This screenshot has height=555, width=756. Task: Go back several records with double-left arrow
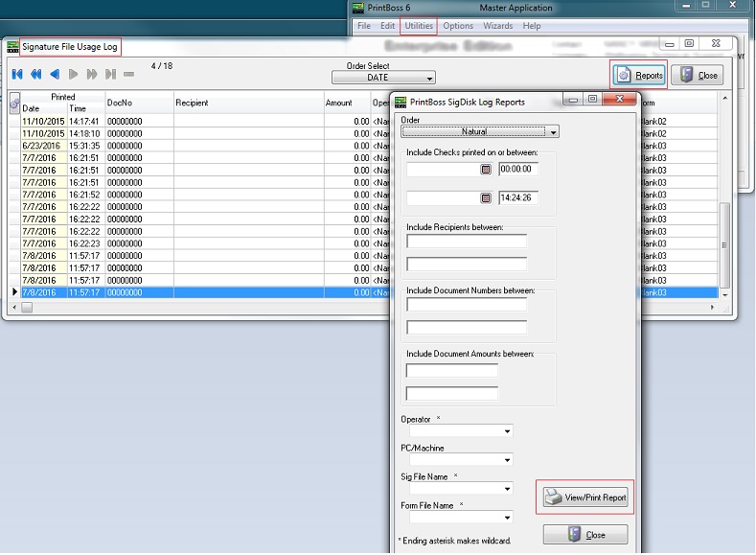tap(35, 74)
